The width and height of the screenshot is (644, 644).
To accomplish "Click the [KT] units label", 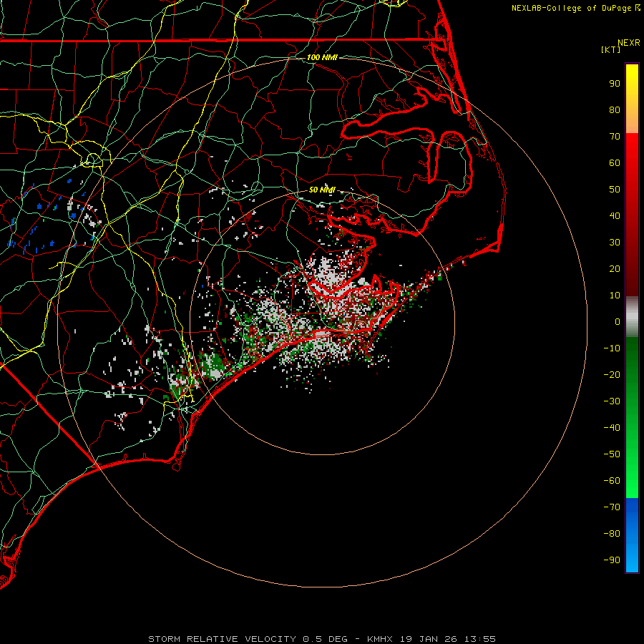I will (x=611, y=49).
